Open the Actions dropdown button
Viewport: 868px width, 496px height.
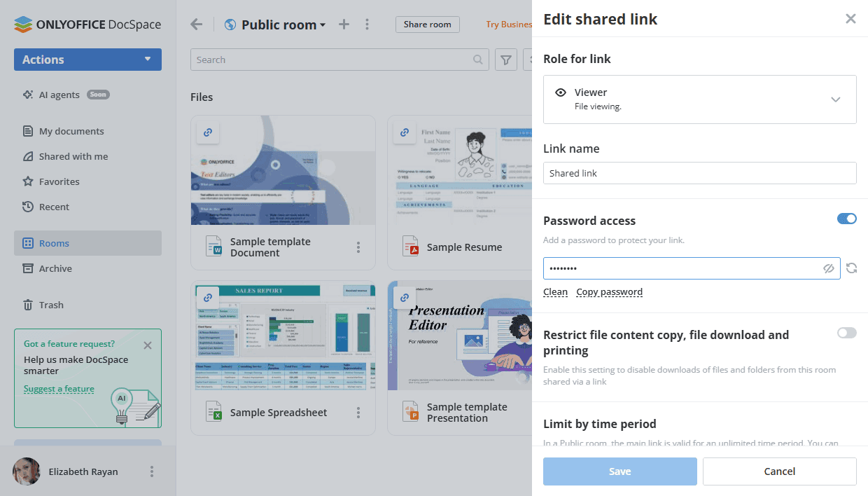point(87,60)
